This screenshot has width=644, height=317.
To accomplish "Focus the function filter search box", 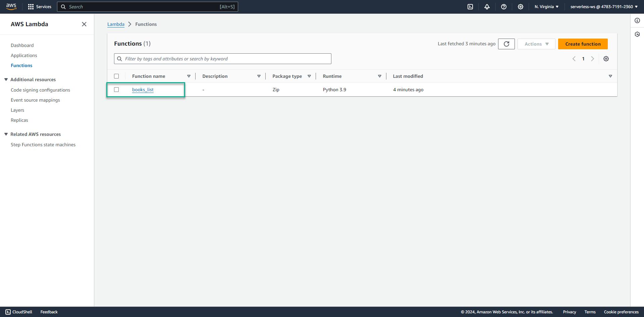I will click(223, 59).
